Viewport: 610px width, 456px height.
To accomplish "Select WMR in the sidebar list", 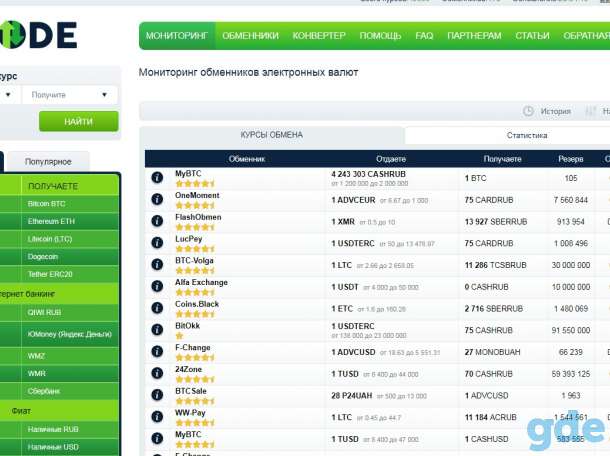I will [x=37, y=374].
